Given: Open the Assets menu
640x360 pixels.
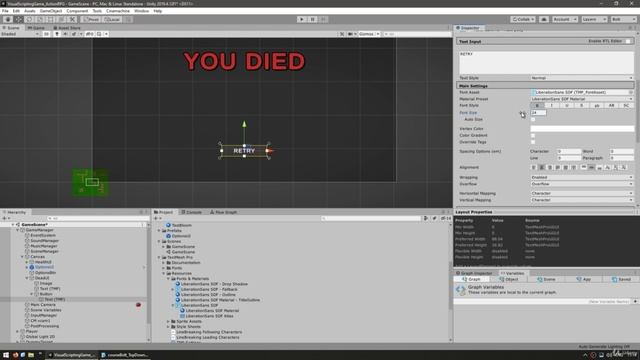Looking at the screenshot, I should (x=30, y=11).
